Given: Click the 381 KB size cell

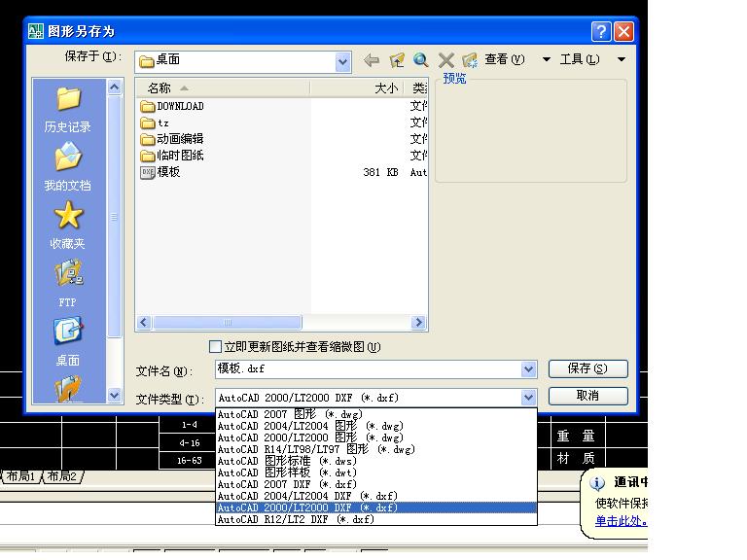Looking at the screenshot, I should [380, 172].
